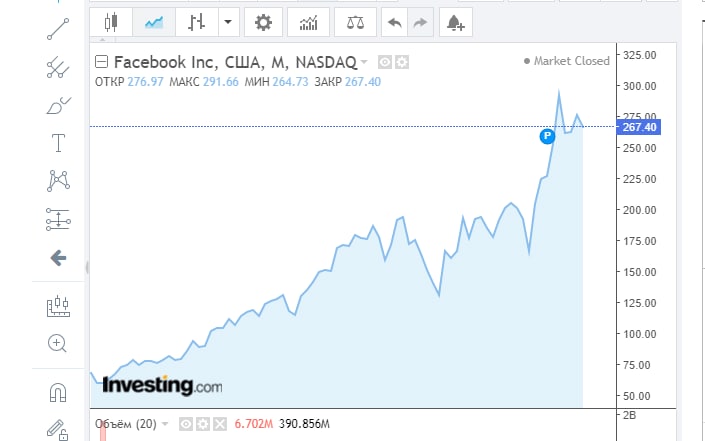Select the pitchfork drawing tool
The image size is (705, 441).
point(58,67)
